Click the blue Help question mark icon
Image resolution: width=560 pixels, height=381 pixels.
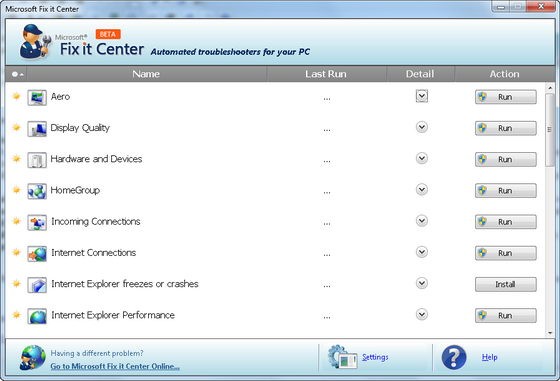coord(454,357)
